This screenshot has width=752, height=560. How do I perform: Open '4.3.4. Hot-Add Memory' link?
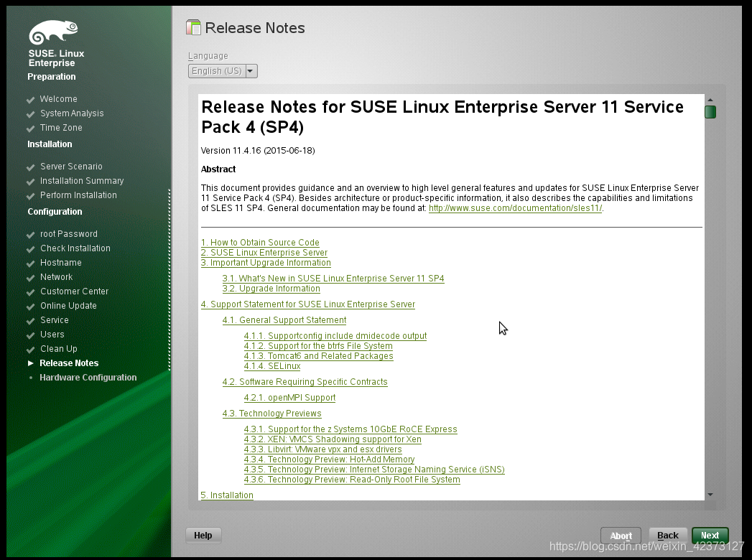[x=330, y=459]
